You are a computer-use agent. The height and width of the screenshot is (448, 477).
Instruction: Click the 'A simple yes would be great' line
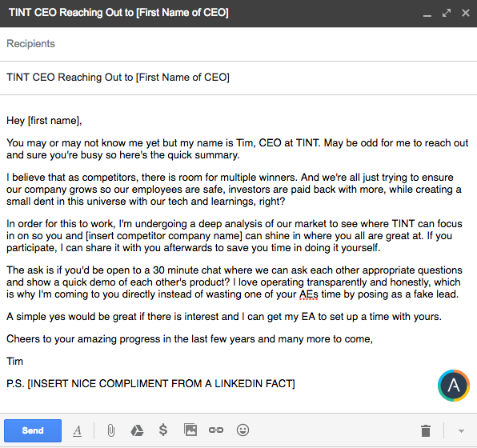point(224,317)
